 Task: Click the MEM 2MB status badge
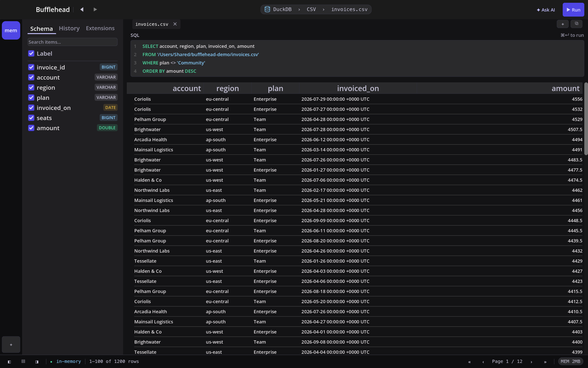(x=570, y=361)
